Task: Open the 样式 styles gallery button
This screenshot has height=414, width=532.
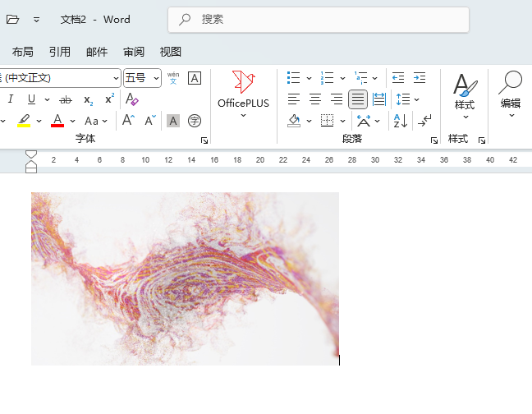Action: (465, 97)
